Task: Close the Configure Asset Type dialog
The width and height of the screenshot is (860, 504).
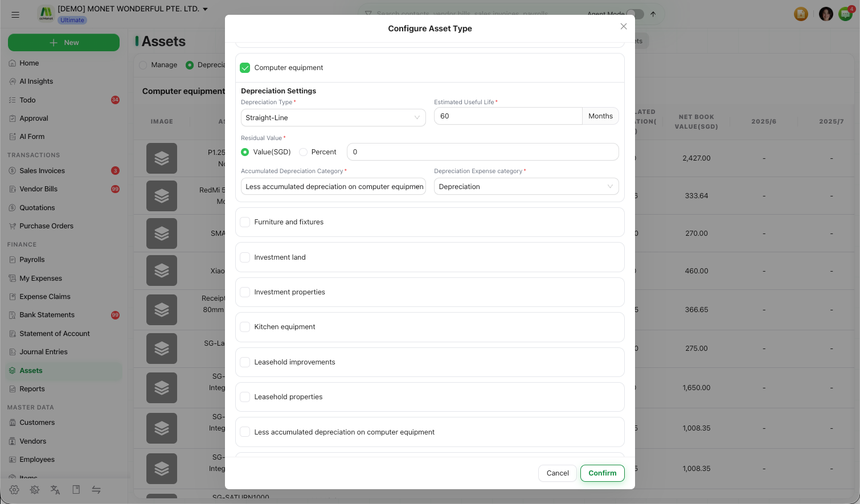Action: point(624,27)
